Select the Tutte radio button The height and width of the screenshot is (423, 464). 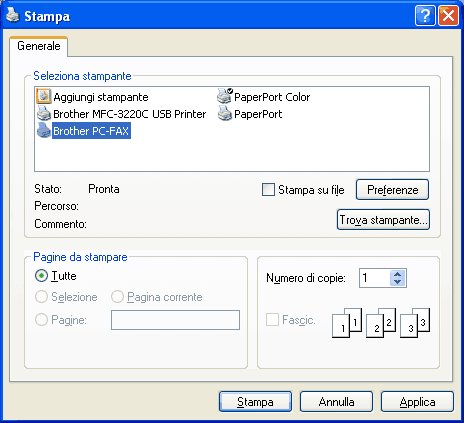(41, 276)
